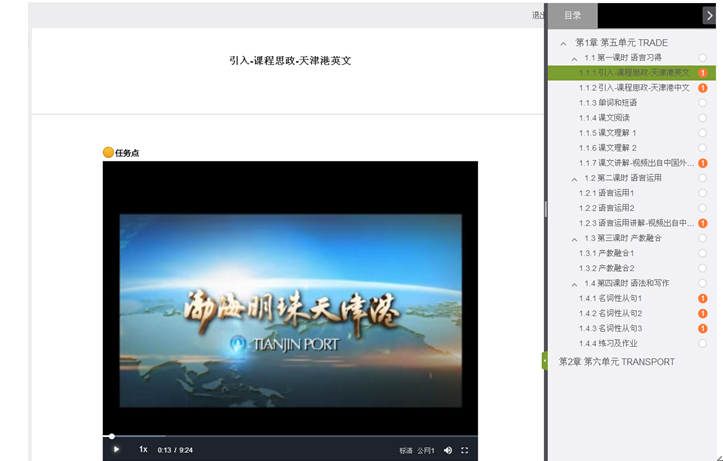Click the video progress bar handle

[112, 436]
